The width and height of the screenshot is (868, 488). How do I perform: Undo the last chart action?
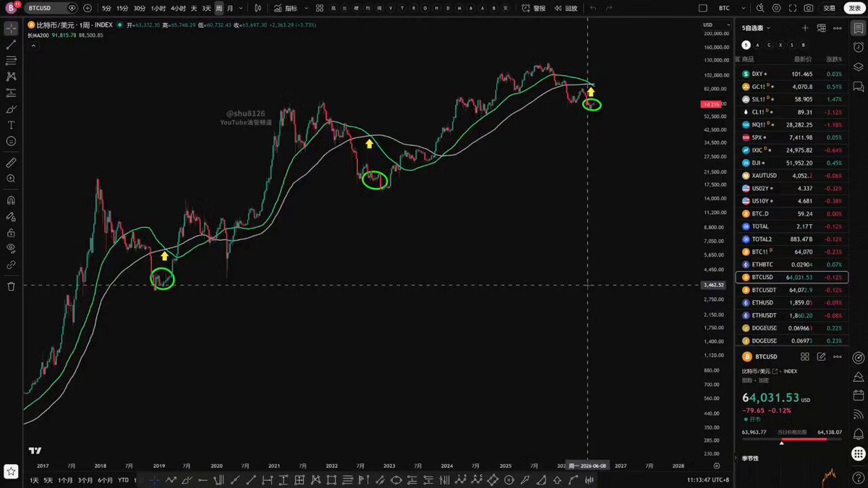pos(593,8)
